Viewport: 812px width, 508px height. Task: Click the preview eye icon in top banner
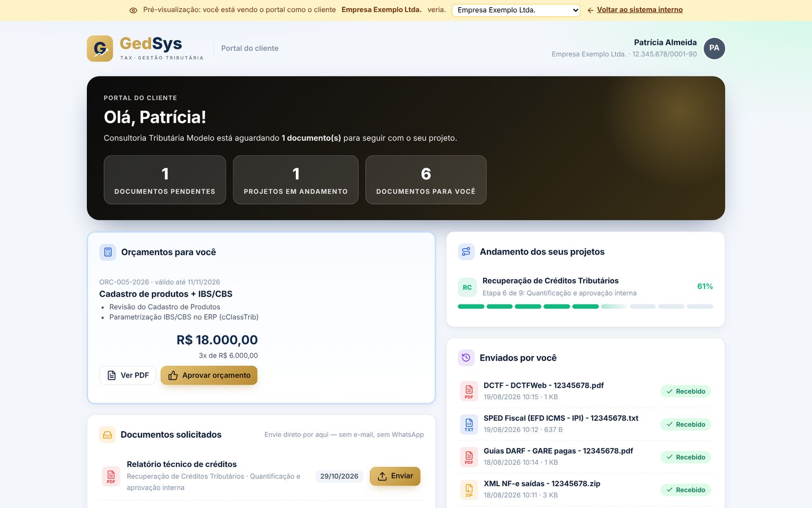(133, 10)
